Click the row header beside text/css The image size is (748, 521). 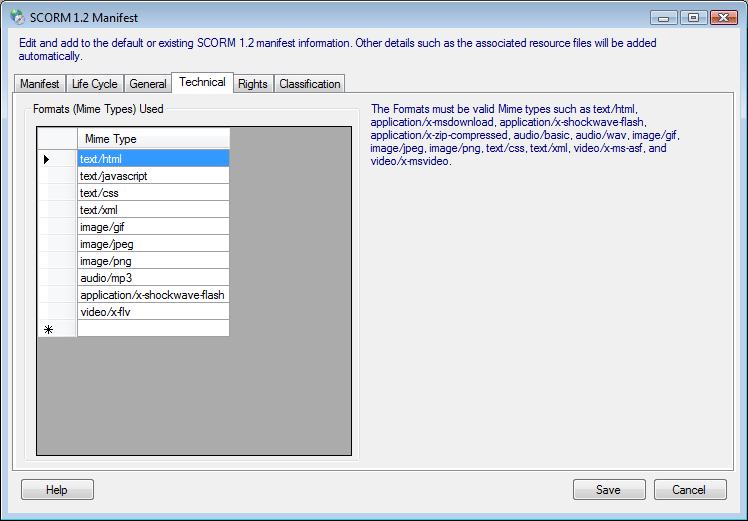pos(57,193)
